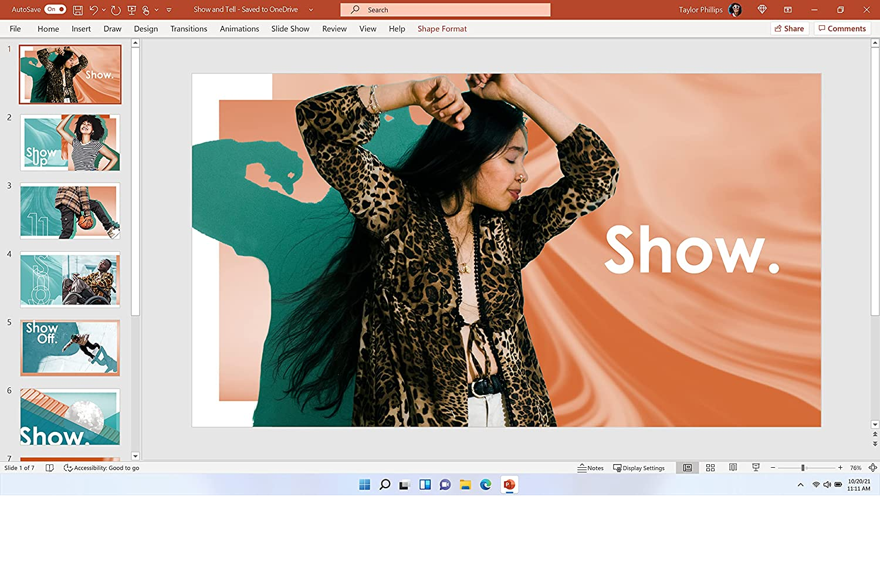Click the Redo arrow icon
Screen dimensions: 880x588
[116, 10]
